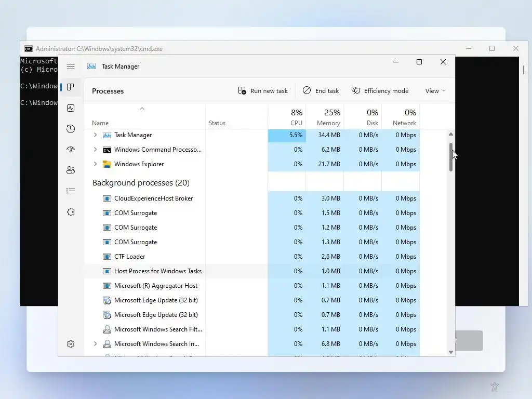The height and width of the screenshot is (399, 532).
Task: Open the Users sidebar icon
Action: (x=71, y=170)
